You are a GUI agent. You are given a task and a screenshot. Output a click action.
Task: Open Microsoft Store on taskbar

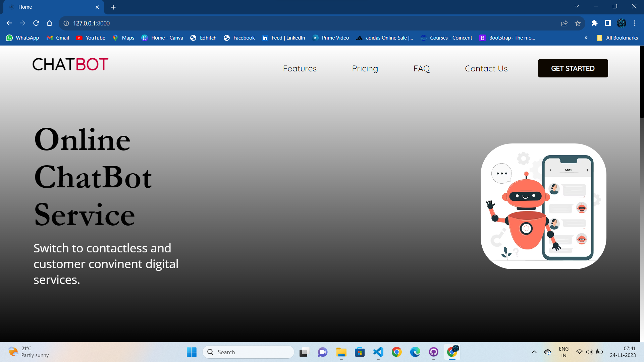pos(360,352)
